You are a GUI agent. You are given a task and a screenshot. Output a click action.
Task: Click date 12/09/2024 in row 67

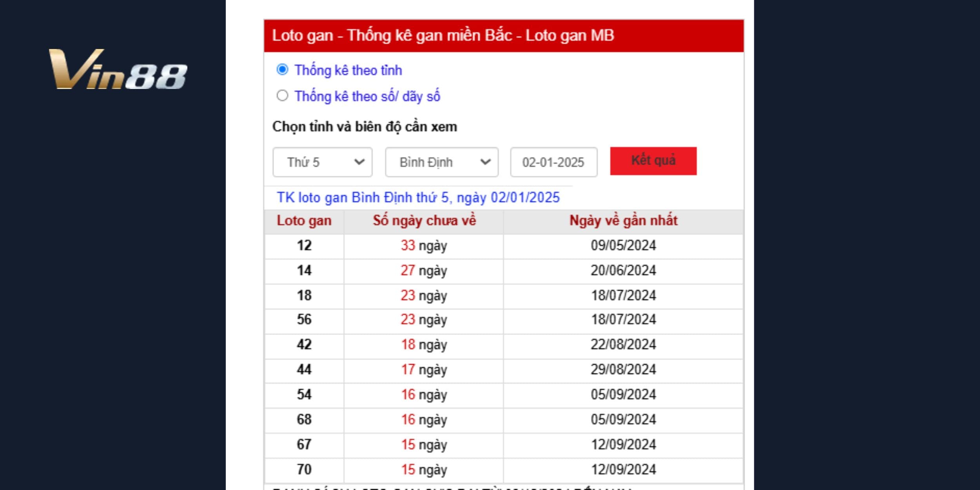[623, 445]
